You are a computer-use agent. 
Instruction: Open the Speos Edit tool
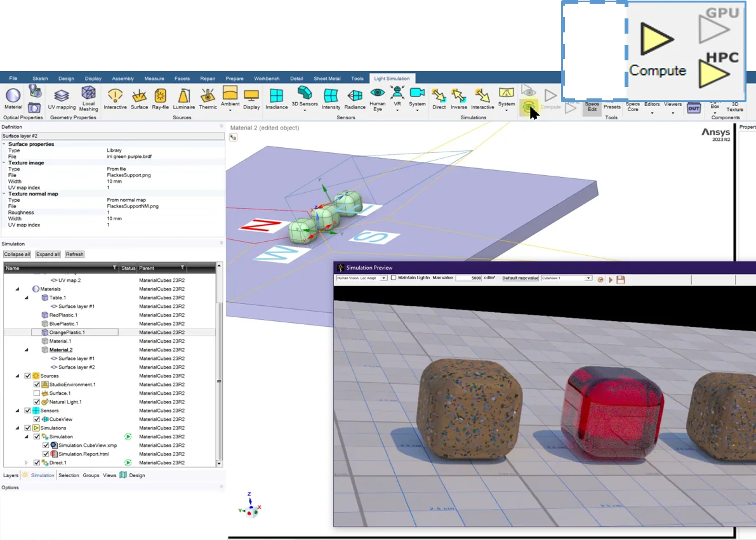click(592, 106)
